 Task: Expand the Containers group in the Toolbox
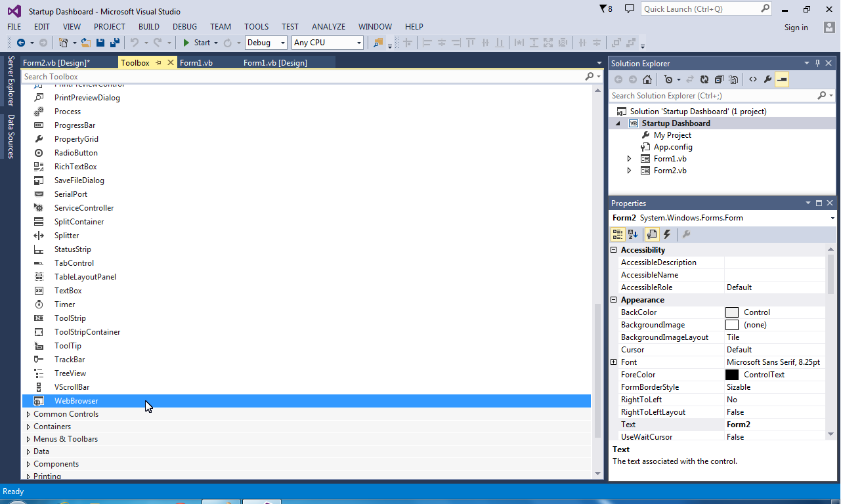[x=53, y=426]
